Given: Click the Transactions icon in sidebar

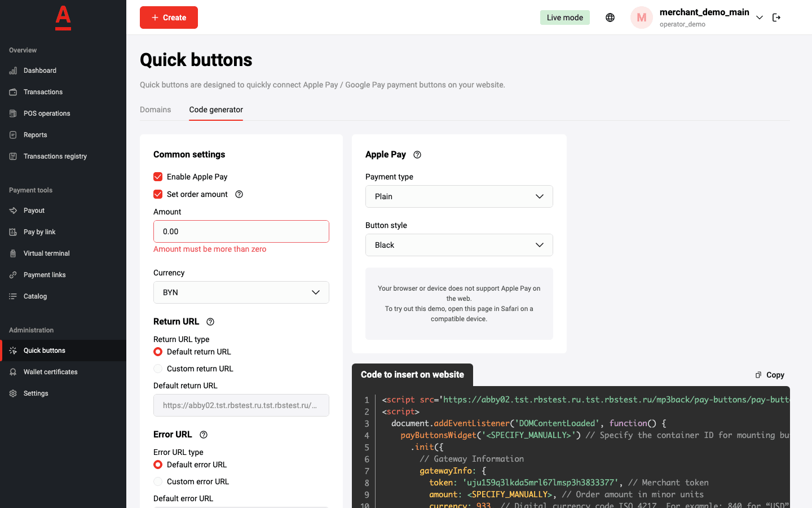Looking at the screenshot, I should tap(13, 92).
